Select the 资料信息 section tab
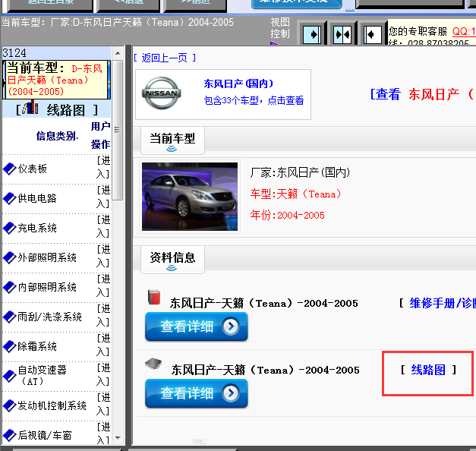 click(172, 260)
